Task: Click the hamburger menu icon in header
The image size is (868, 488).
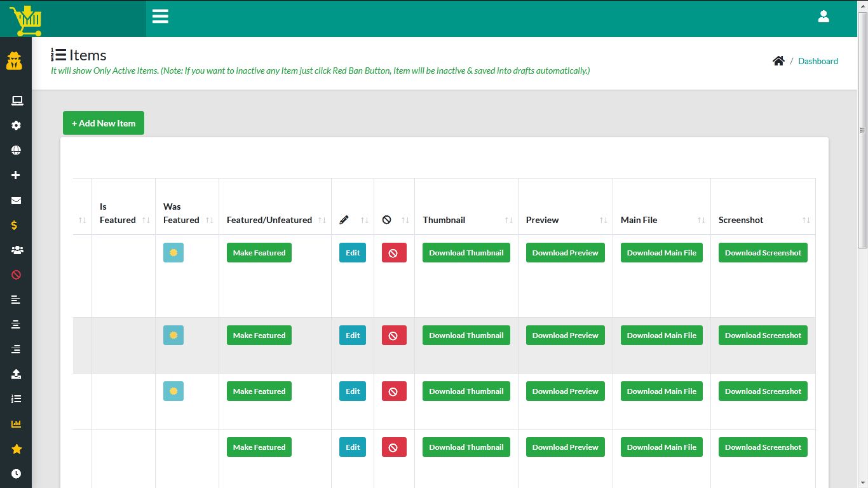Action: click(160, 17)
